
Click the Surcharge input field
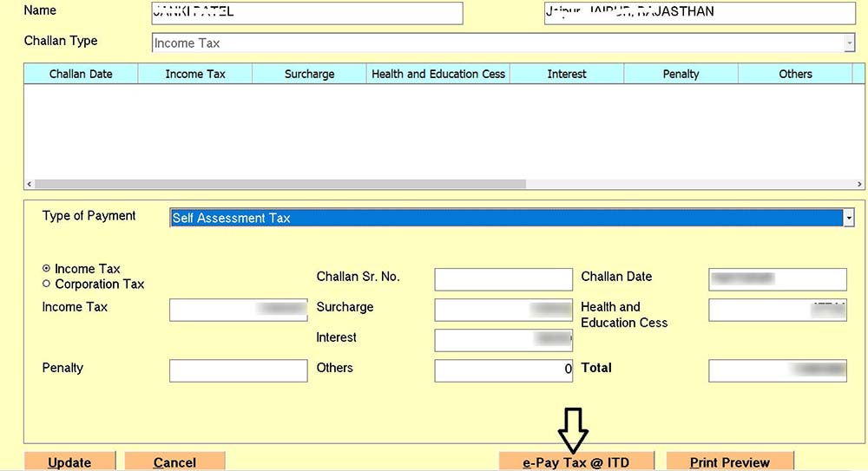[503, 310]
